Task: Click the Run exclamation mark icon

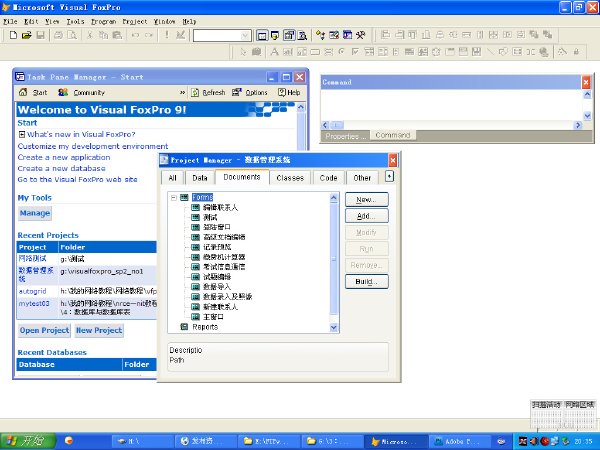Action: [x=166, y=35]
